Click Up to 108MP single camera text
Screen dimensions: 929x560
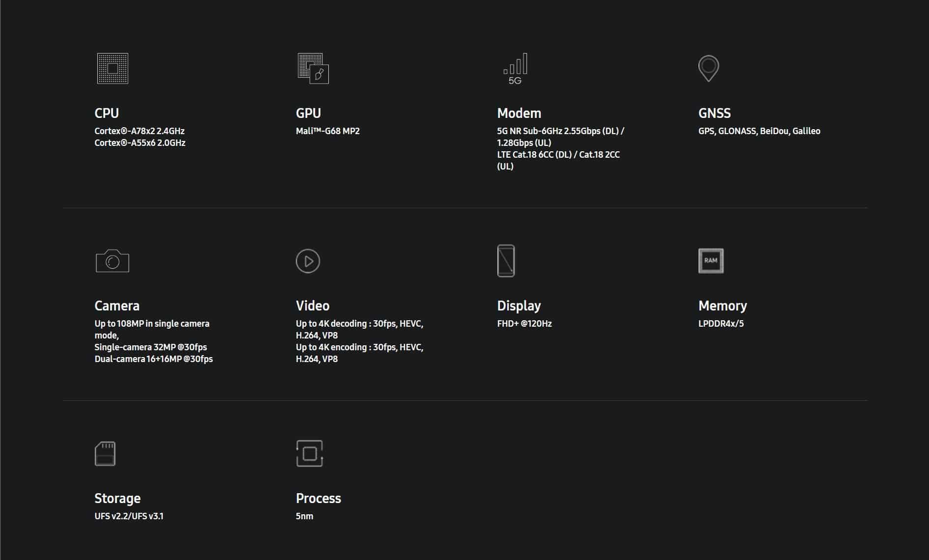pos(152,330)
